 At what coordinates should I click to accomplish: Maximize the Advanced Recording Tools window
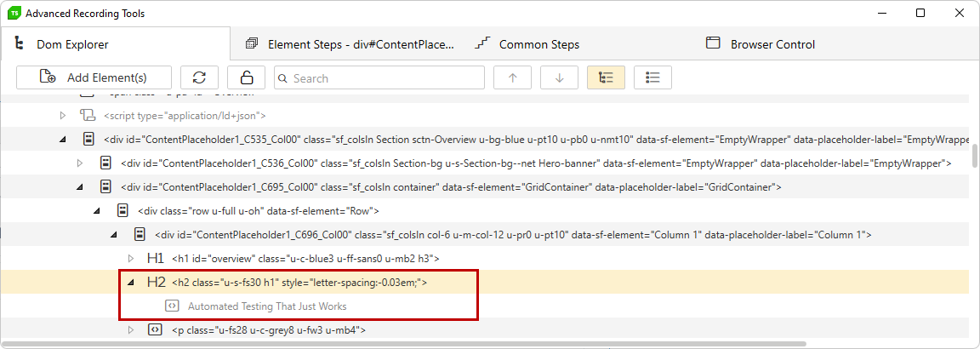(920, 13)
